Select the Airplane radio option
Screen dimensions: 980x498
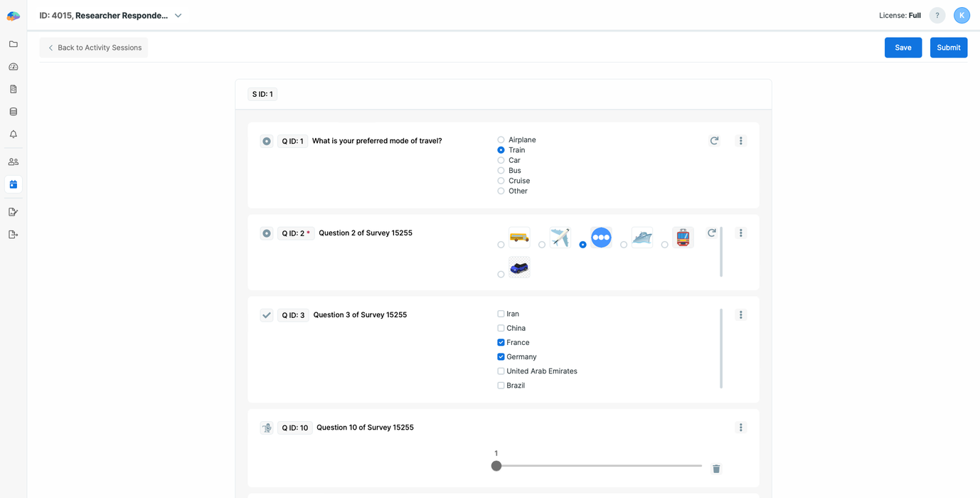pos(501,140)
